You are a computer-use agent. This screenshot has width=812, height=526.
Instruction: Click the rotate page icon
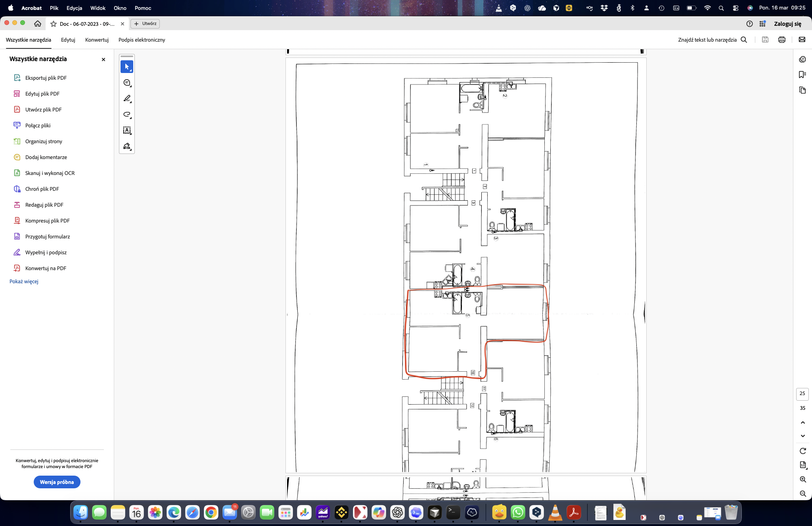tap(802, 451)
